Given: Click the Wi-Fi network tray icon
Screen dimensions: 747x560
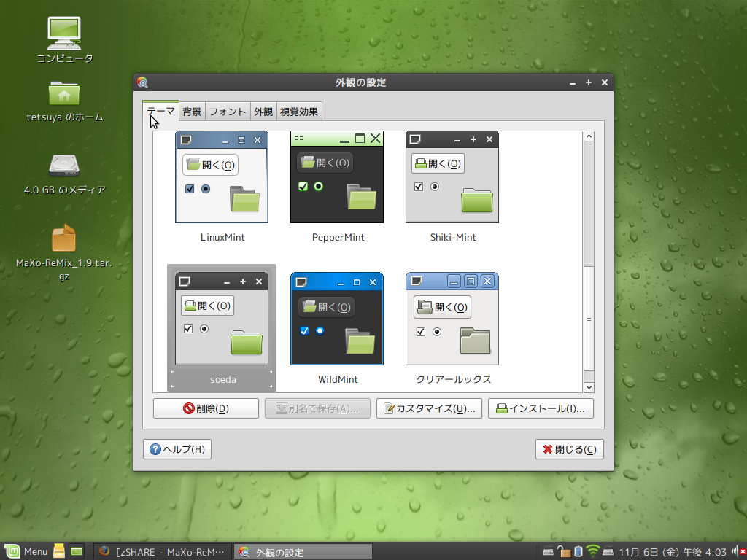Looking at the screenshot, I should coord(592,551).
